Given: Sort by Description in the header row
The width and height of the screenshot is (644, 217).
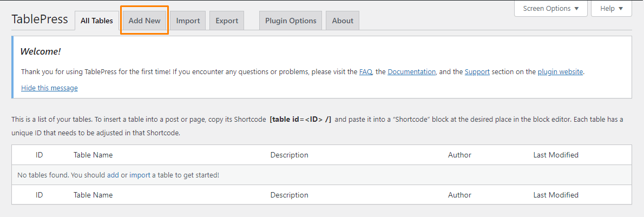Looking at the screenshot, I should click(289, 155).
